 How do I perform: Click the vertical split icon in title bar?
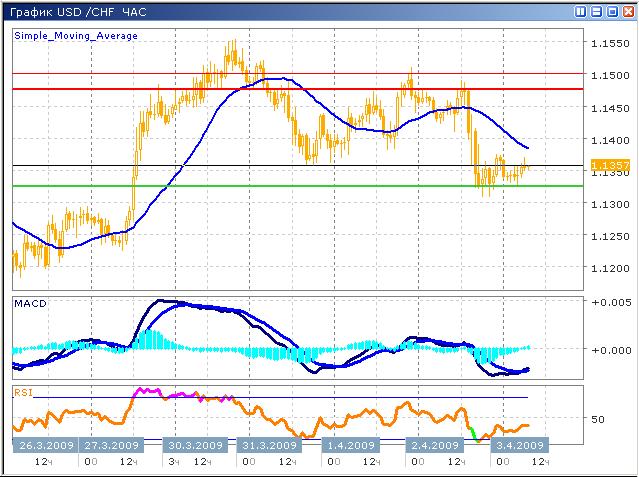(x=581, y=11)
